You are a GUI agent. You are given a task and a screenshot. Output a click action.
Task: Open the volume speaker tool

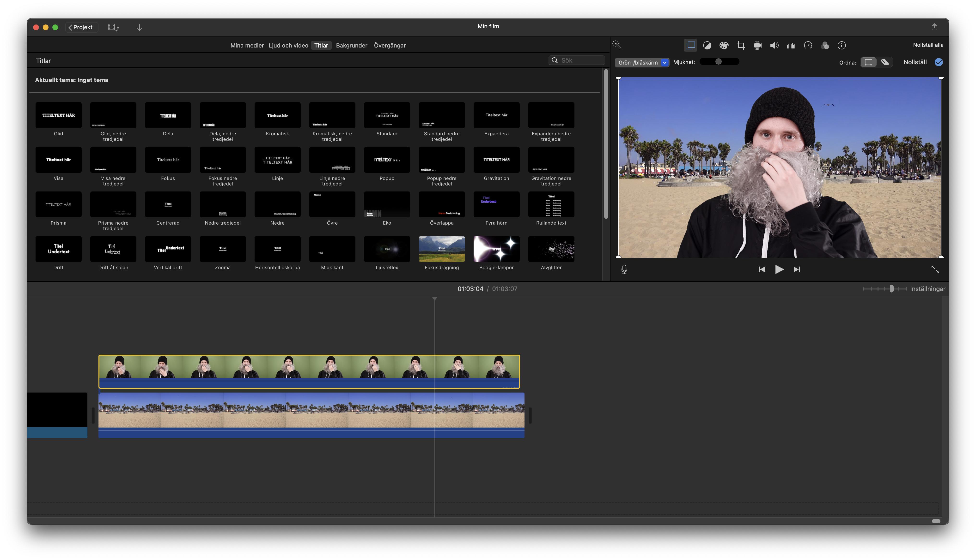[774, 45]
